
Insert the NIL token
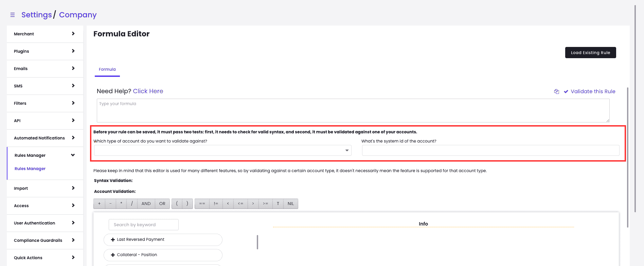291,204
